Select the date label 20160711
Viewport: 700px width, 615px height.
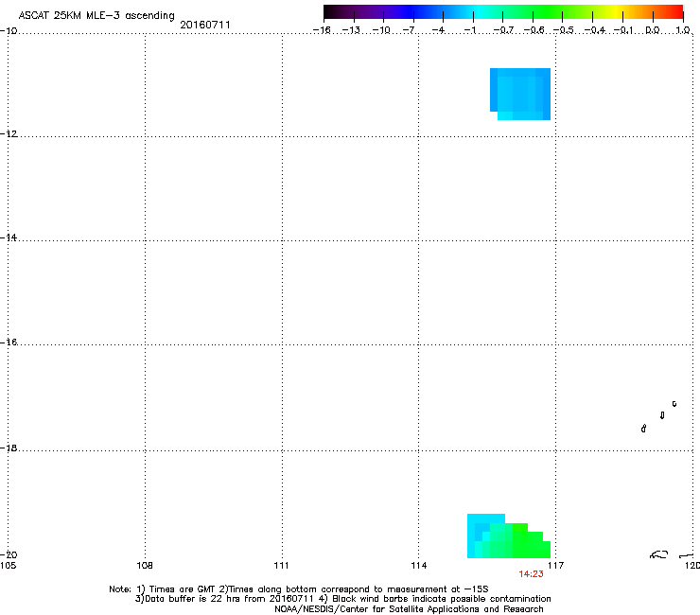coord(205,25)
